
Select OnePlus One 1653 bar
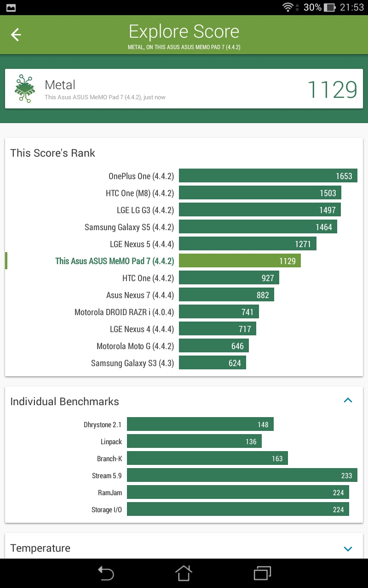point(268,176)
